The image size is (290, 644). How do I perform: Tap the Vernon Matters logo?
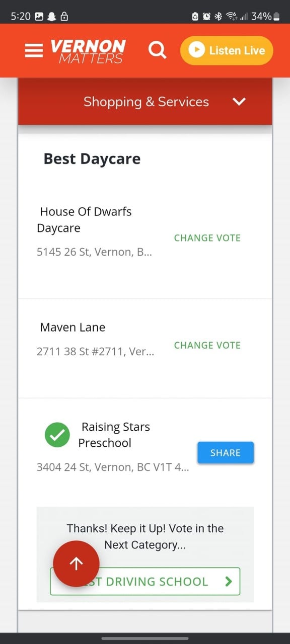tap(88, 51)
